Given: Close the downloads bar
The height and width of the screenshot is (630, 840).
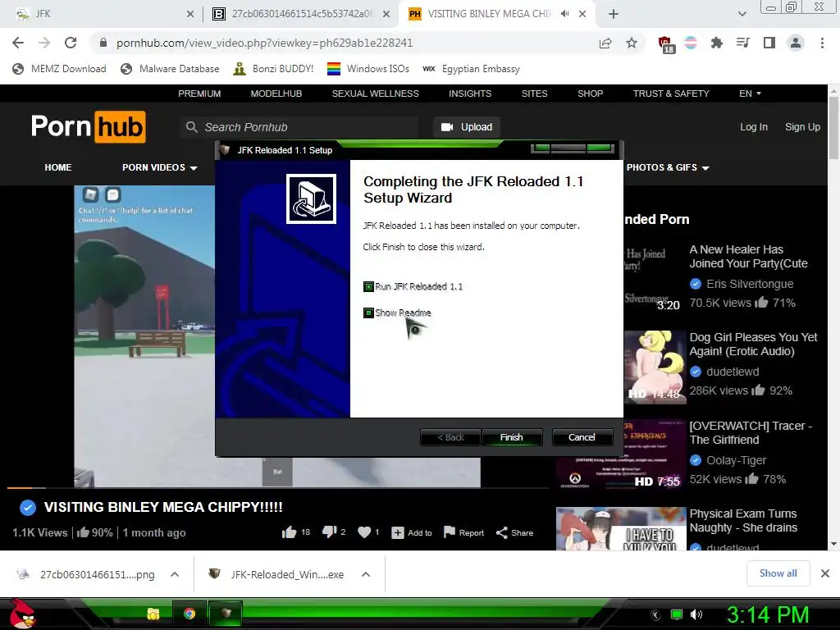Looking at the screenshot, I should click(825, 573).
